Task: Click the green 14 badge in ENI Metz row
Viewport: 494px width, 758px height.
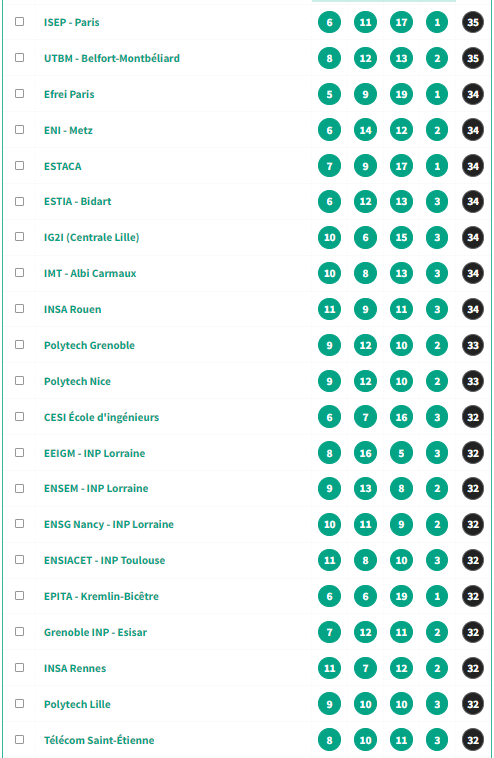Action: click(x=365, y=130)
